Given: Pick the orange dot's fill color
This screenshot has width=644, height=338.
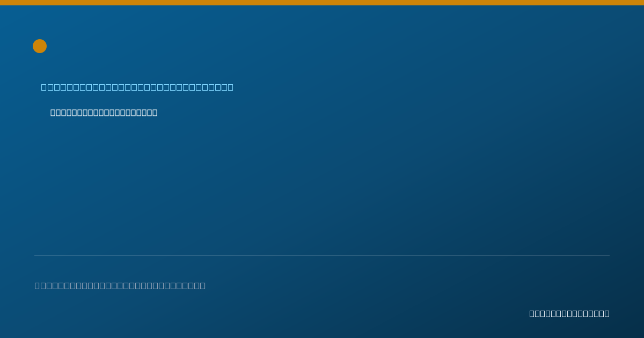Looking at the screenshot, I should point(40,46).
